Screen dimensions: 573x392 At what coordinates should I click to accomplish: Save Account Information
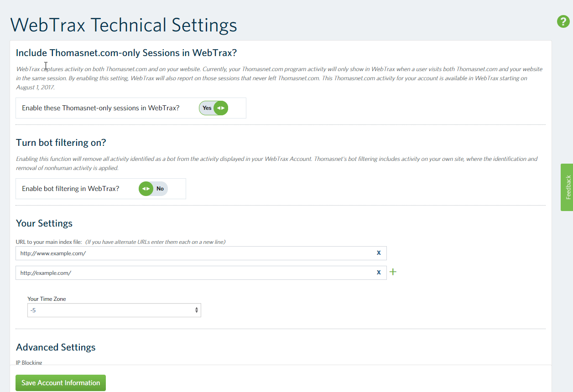point(61,383)
